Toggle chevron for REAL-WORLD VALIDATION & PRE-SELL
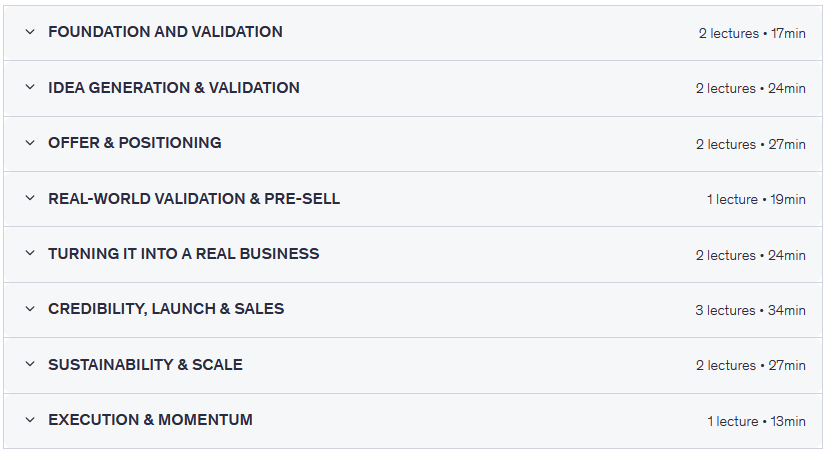 point(30,199)
